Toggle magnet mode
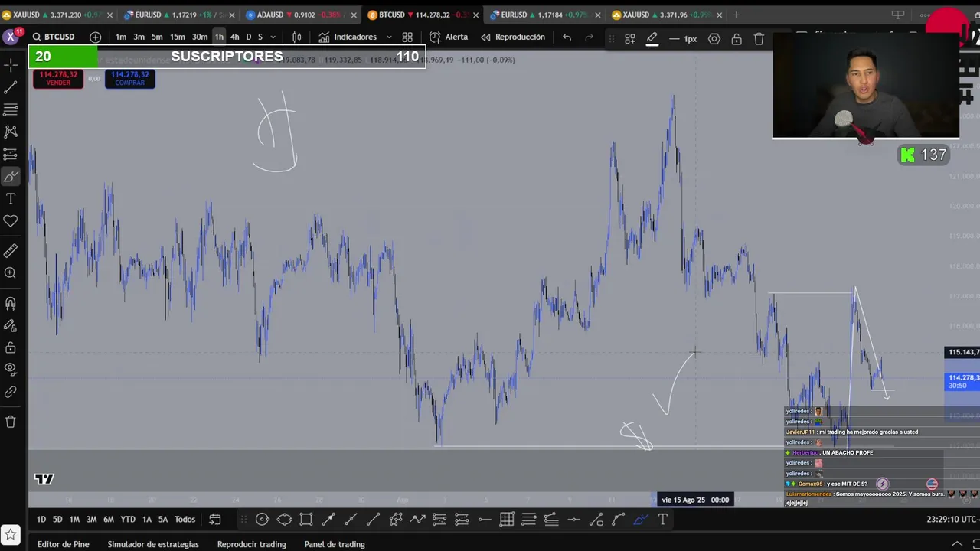980x551 pixels. click(11, 304)
